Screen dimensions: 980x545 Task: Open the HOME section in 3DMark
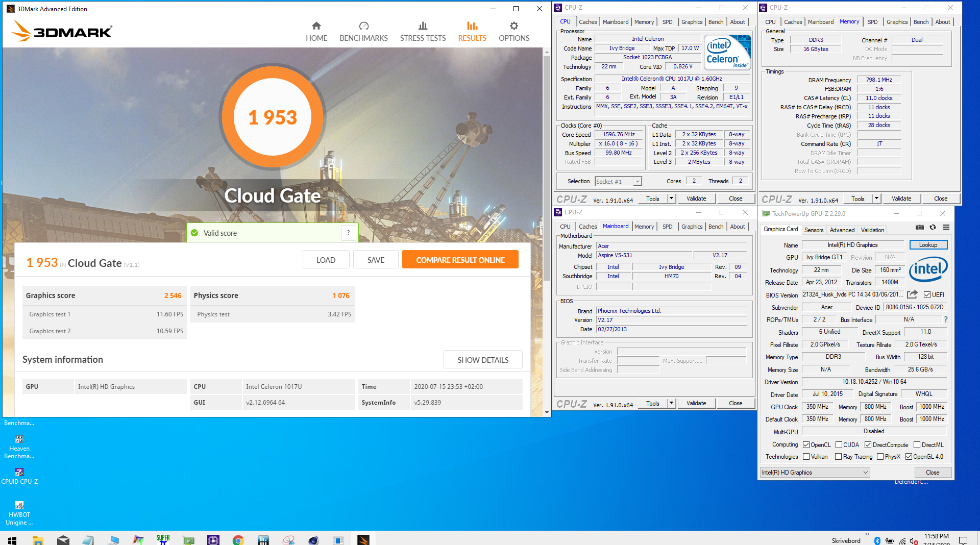pyautogui.click(x=316, y=32)
